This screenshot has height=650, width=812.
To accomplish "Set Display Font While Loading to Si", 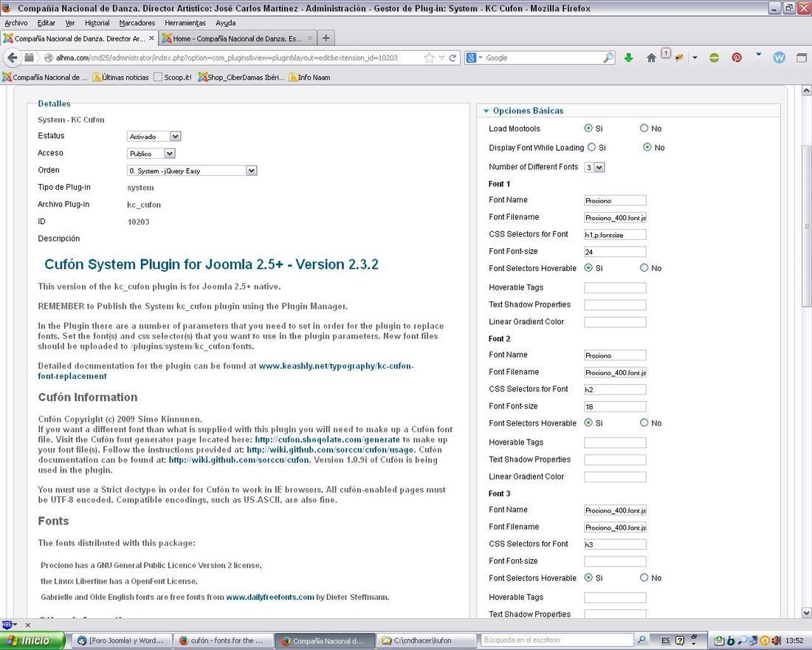I will pos(591,147).
